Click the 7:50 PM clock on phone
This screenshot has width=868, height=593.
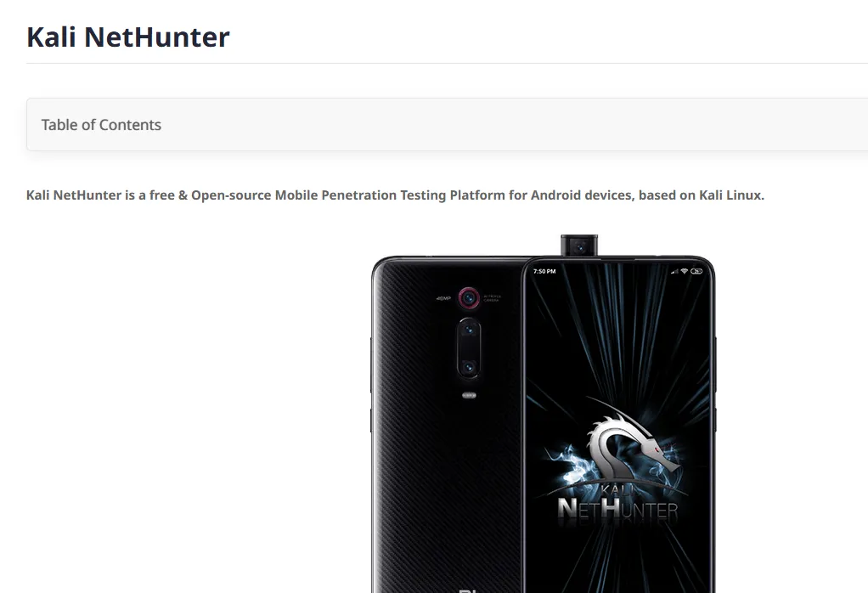(x=544, y=271)
